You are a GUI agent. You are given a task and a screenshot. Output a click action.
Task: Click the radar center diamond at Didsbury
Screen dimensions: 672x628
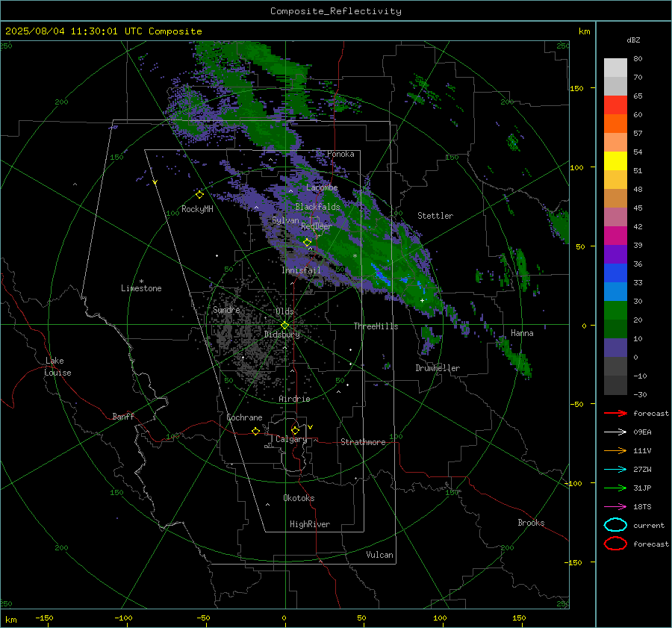point(284,326)
